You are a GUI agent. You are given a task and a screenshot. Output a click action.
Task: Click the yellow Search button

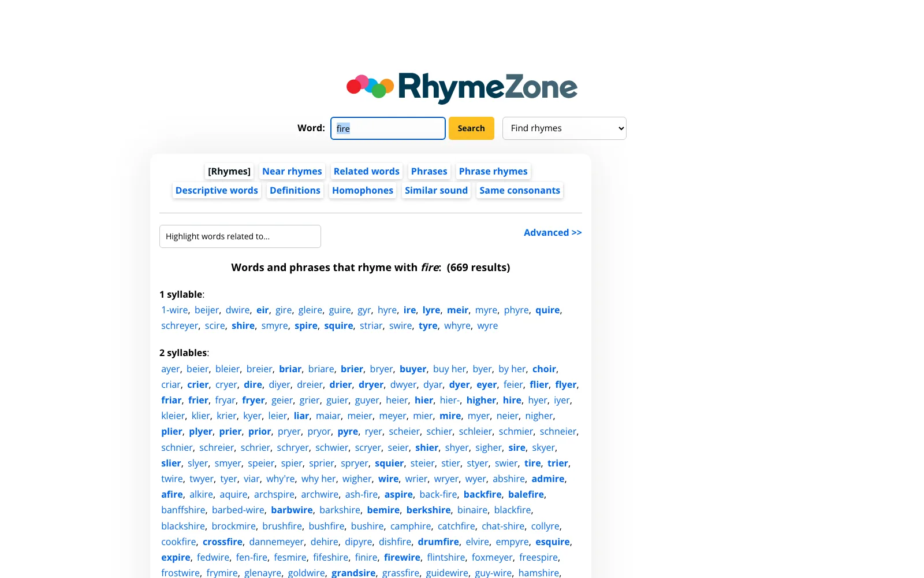pyautogui.click(x=471, y=128)
